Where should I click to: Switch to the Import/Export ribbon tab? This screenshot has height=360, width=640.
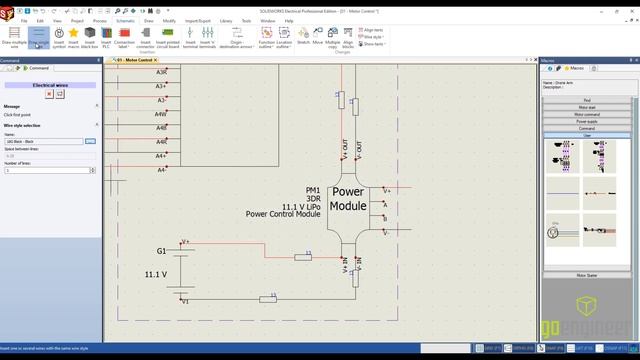click(x=198, y=21)
